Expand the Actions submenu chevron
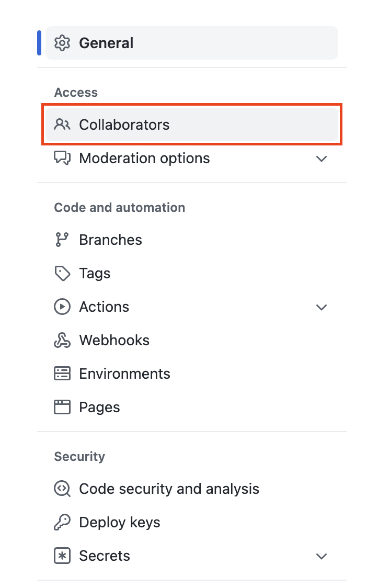Viewport: 367px width, 588px height. coord(322,308)
